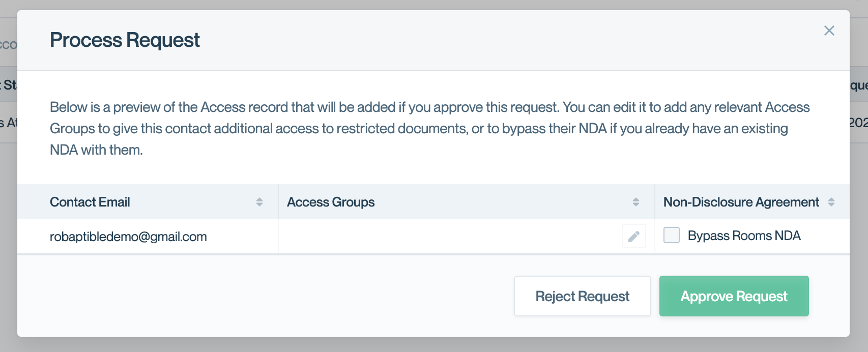Click the Bypass Rooms NDA label text
The width and height of the screenshot is (868, 352).
point(744,236)
